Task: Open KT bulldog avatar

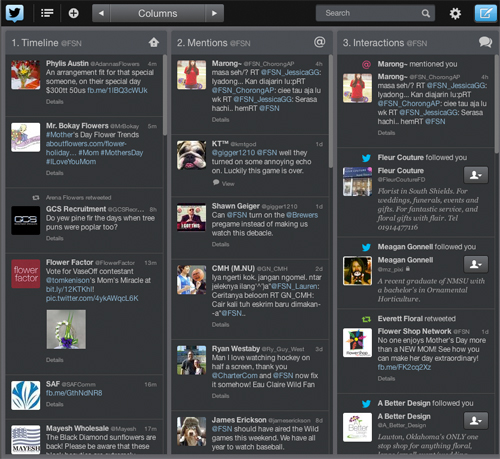Action: (x=191, y=155)
